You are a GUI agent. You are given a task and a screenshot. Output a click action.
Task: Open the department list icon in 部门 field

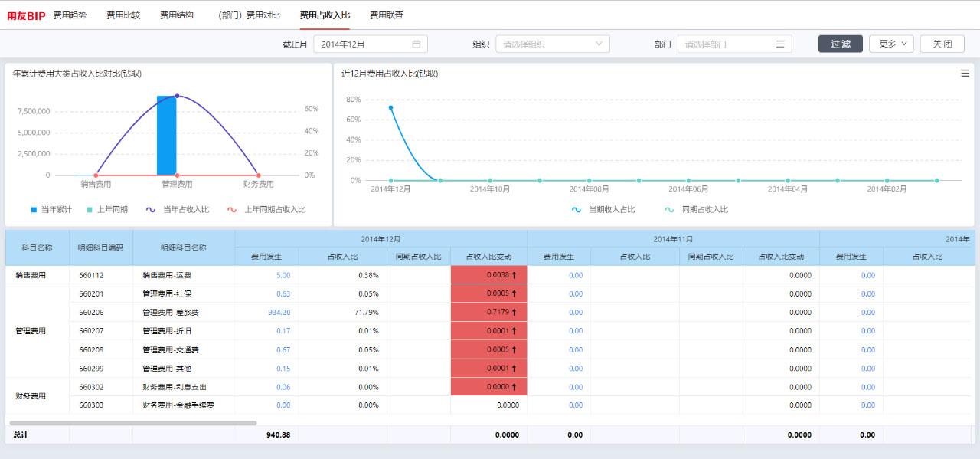tap(780, 44)
